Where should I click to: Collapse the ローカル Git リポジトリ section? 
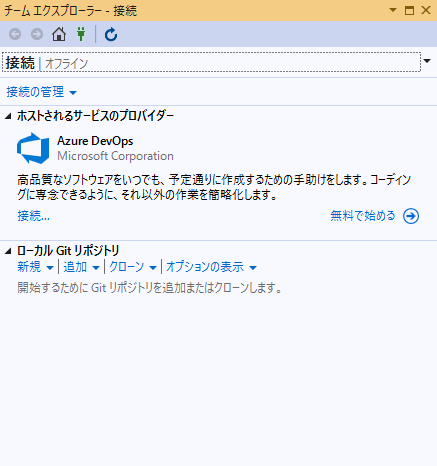point(8,251)
